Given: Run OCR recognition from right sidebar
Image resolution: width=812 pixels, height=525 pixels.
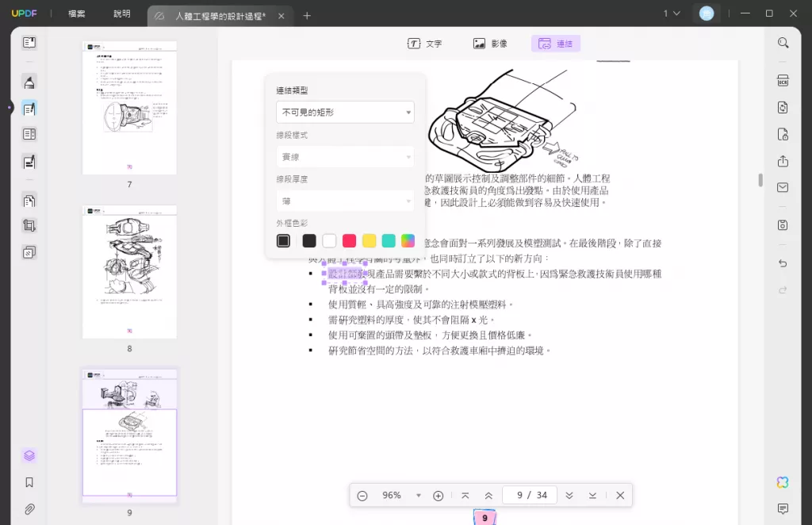Looking at the screenshot, I should point(783,81).
